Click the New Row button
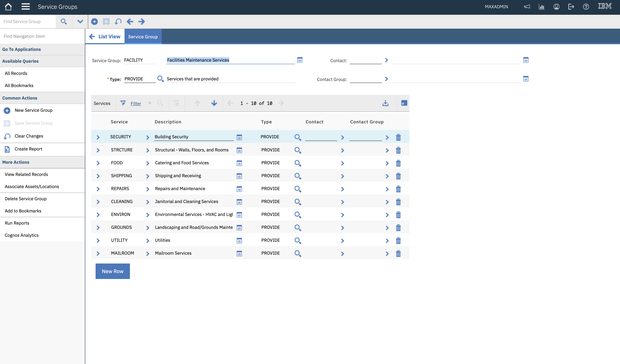 (112, 271)
